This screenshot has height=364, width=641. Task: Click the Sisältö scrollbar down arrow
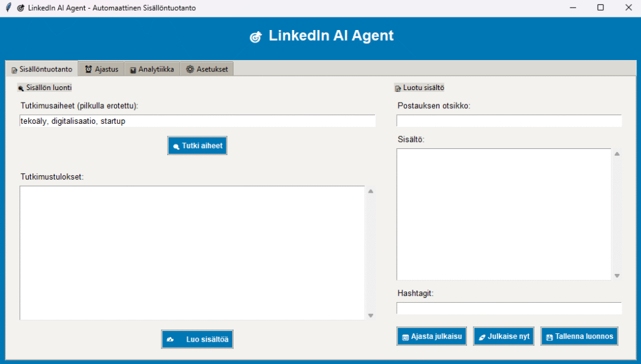coord(617,276)
